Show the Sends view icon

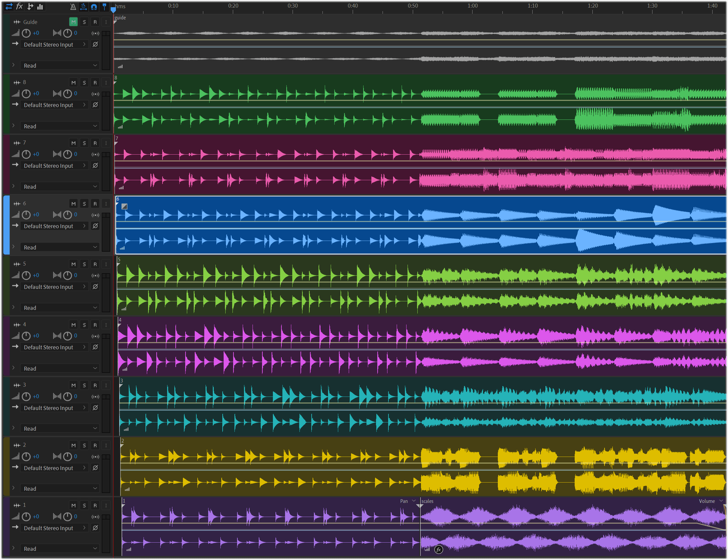pos(30,6)
